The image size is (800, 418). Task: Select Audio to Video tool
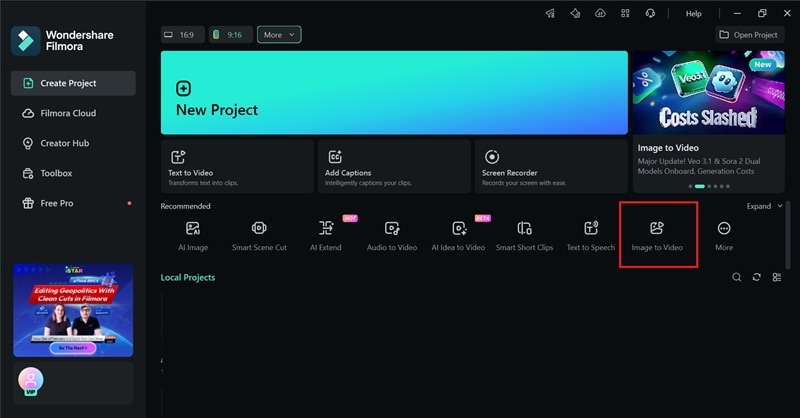(392, 236)
